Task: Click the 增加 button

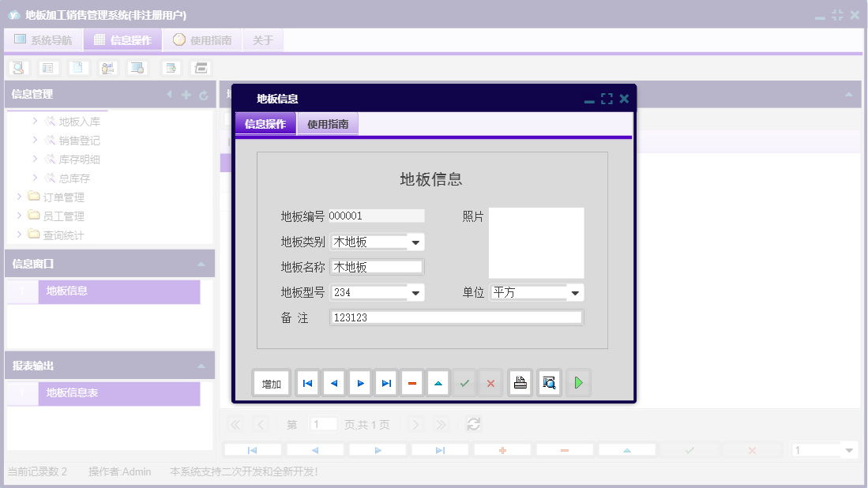Action: tap(271, 383)
